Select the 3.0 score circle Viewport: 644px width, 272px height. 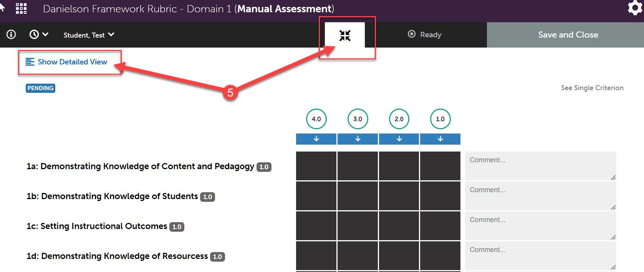coord(358,119)
